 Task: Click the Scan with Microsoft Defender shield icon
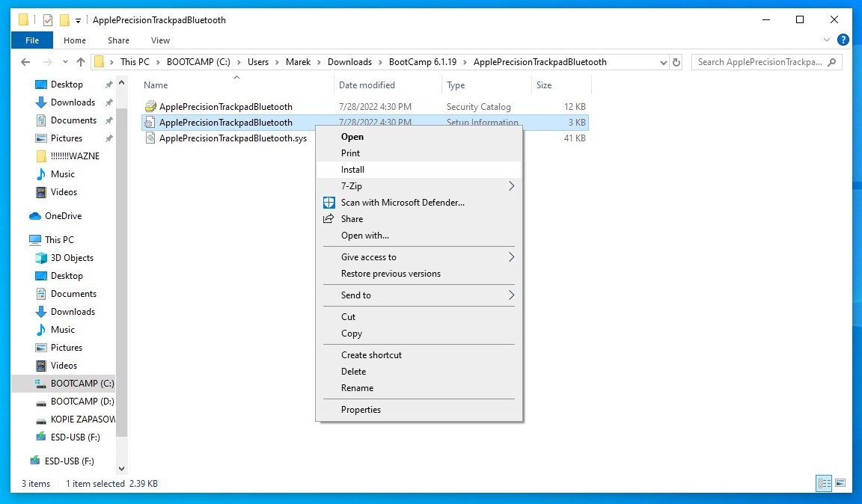328,202
